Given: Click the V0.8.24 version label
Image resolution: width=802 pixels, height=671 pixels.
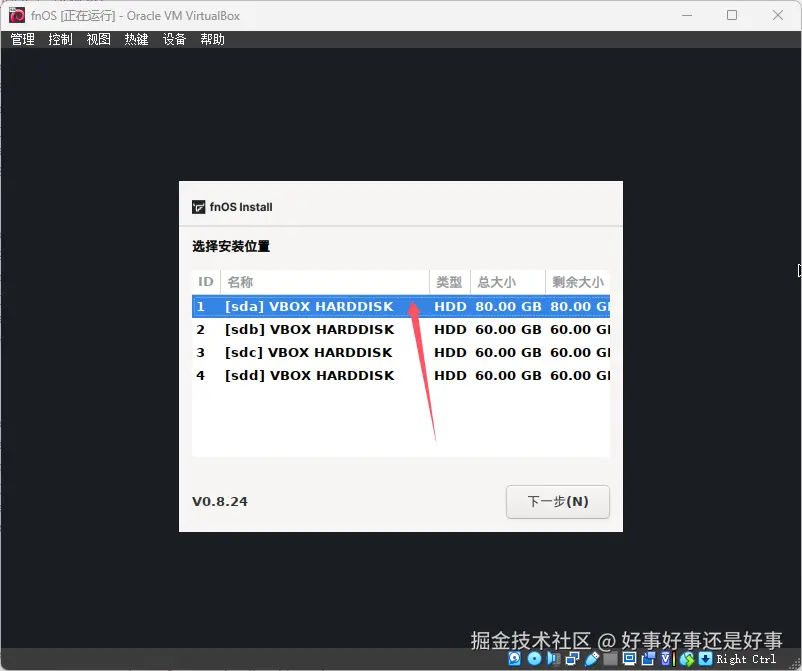Looking at the screenshot, I should click(x=220, y=502).
